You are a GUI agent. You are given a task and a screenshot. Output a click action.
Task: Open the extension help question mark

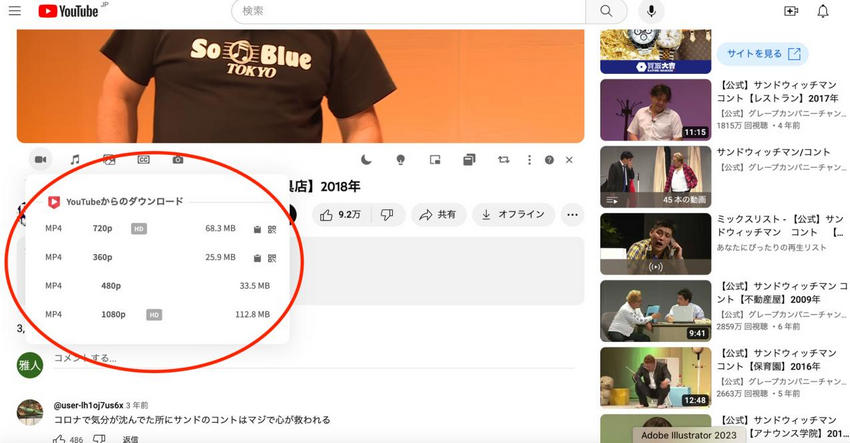pyautogui.click(x=549, y=160)
